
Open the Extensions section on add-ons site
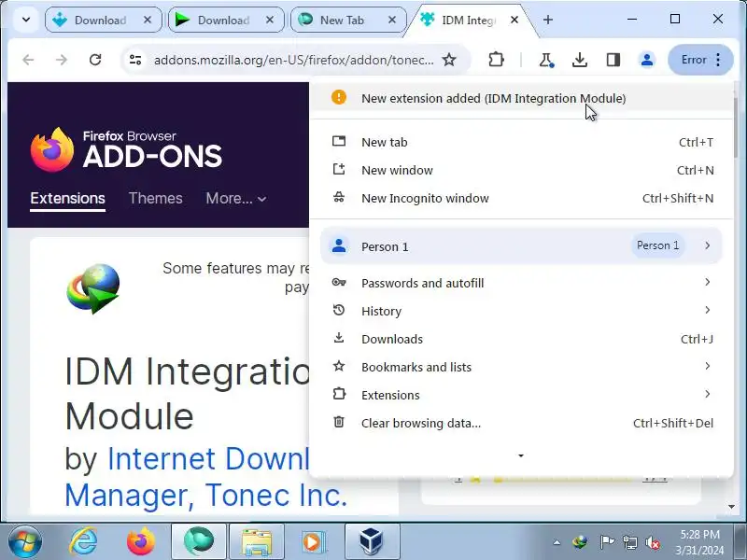coord(67,198)
